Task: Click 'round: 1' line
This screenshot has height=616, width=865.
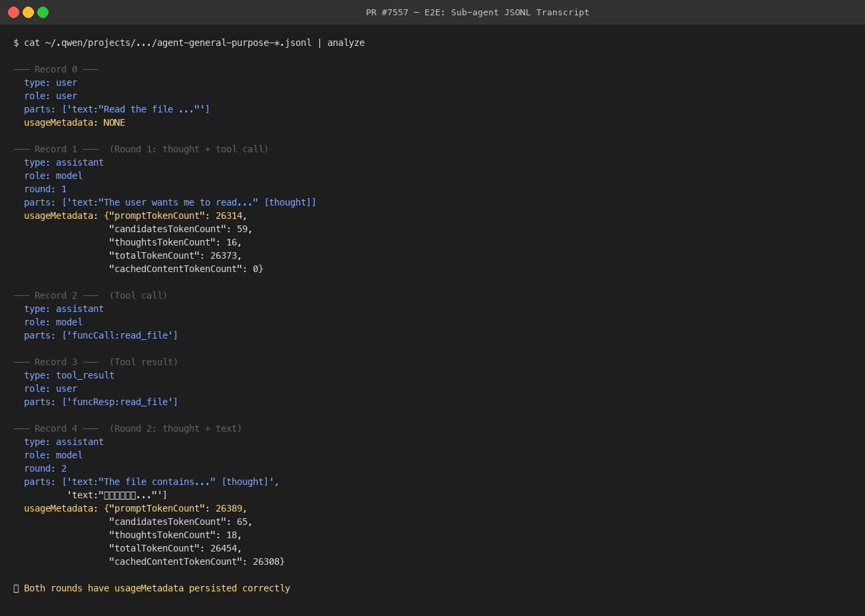Action: [45, 189]
